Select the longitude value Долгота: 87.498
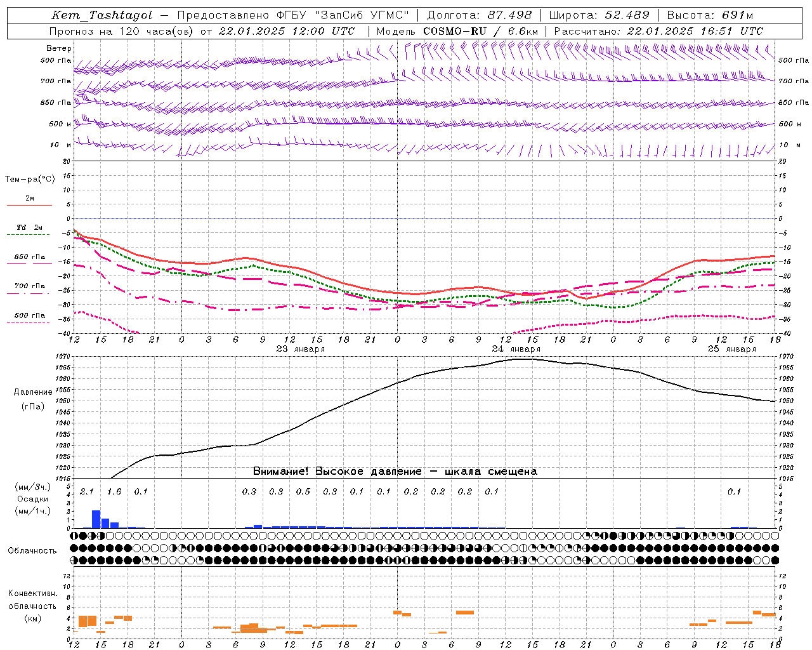The width and height of the screenshot is (812, 650). tap(480, 15)
